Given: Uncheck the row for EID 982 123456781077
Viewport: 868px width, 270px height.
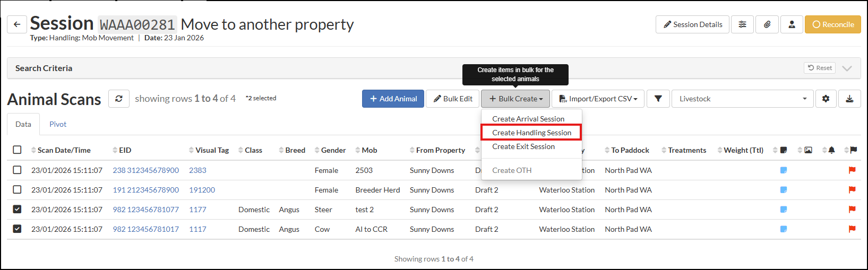Looking at the screenshot, I should (17, 210).
